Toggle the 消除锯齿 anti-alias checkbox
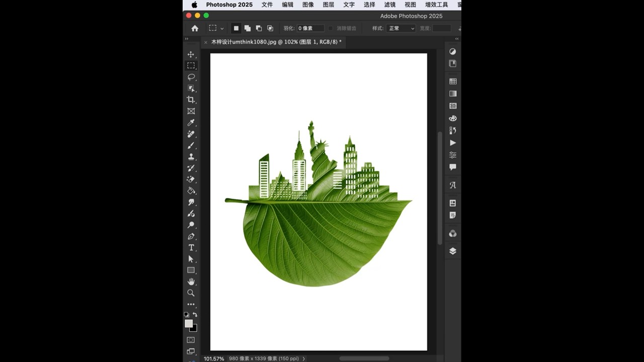Screen dimensions: 644x362 (x=331, y=28)
